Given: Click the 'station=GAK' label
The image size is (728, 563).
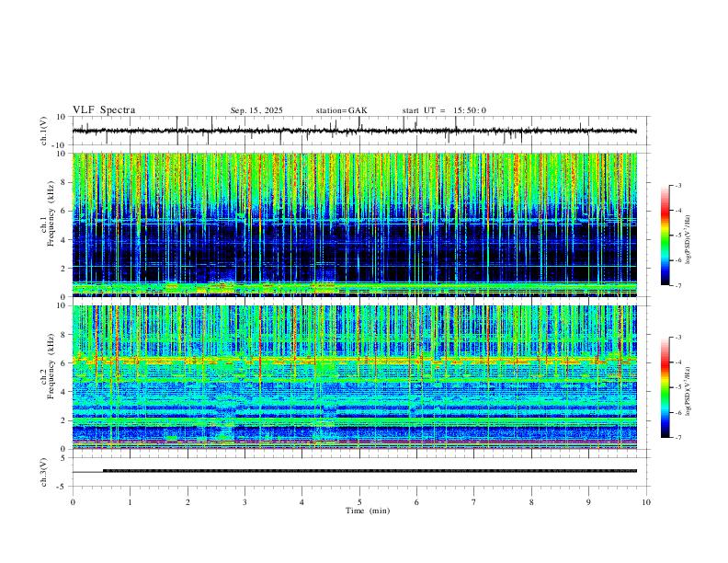Looking at the screenshot, I should click(x=341, y=110).
